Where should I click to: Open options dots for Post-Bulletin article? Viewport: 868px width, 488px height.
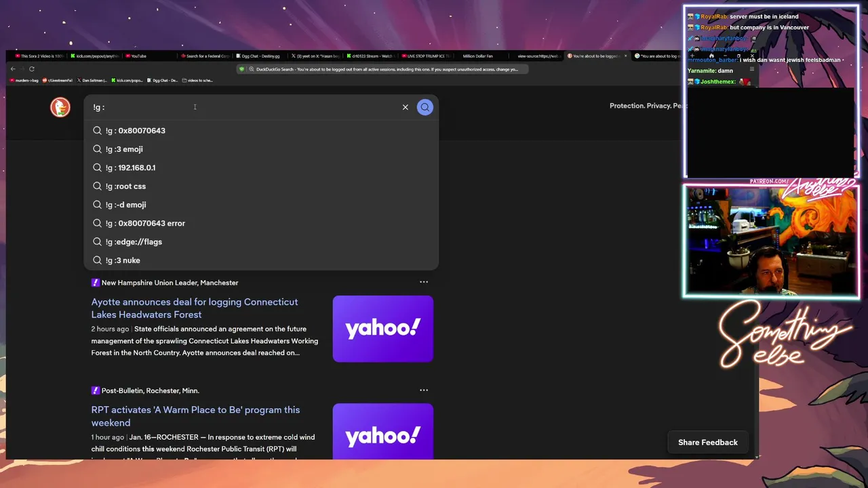424,390
